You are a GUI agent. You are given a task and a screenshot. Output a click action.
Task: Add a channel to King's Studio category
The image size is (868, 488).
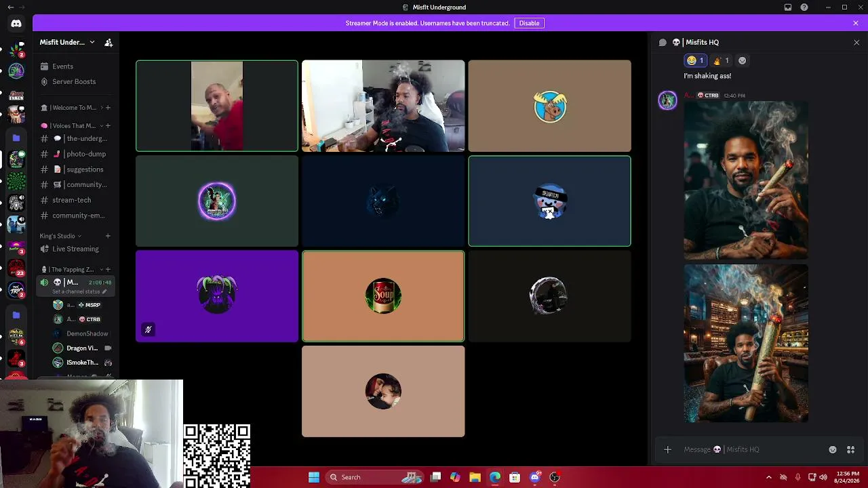tap(108, 236)
